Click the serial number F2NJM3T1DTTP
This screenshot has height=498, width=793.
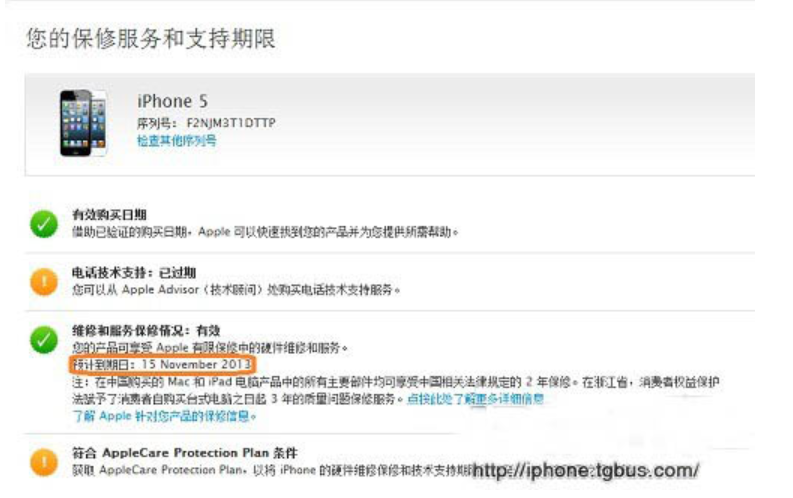point(231,123)
